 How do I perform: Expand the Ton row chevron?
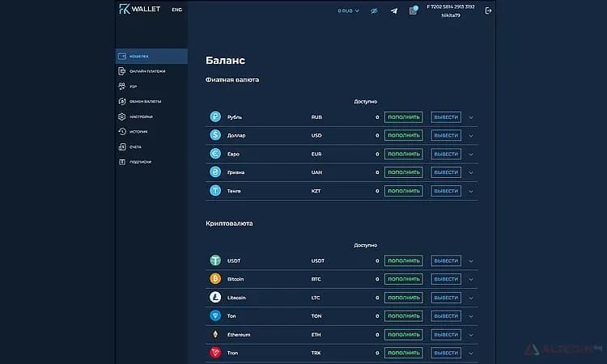click(x=471, y=316)
